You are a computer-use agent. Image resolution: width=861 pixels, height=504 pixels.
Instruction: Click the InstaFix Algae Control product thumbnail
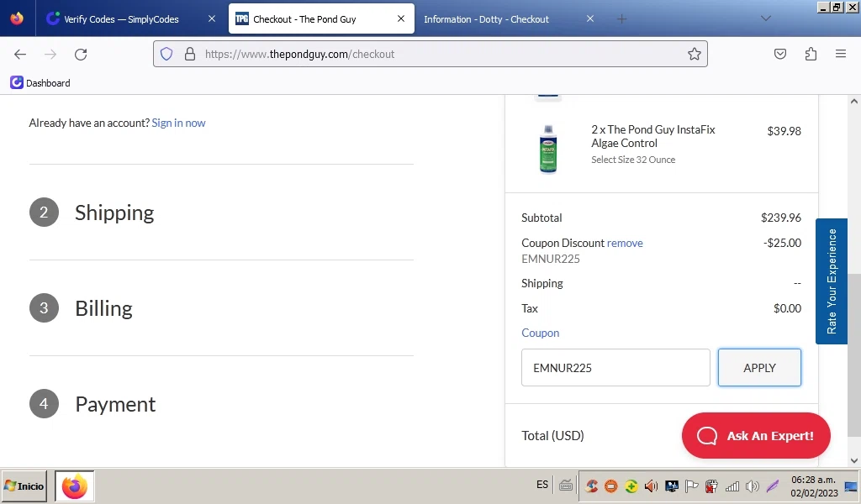click(x=548, y=150)
